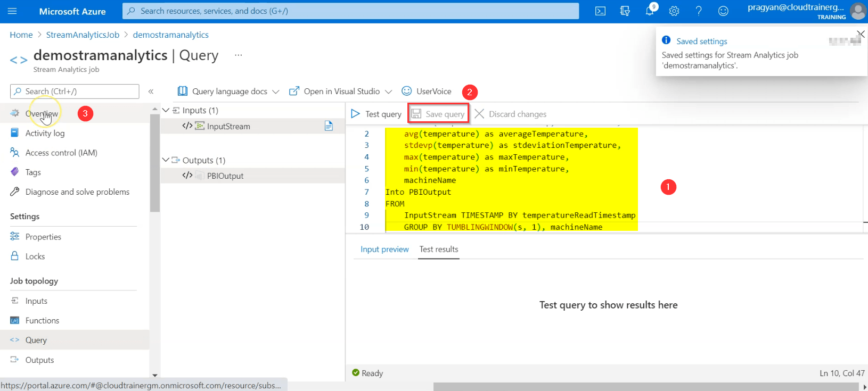Collapse the left navigation menu
This screenshot has height=391, width=868.
click(x=151, y=91)
